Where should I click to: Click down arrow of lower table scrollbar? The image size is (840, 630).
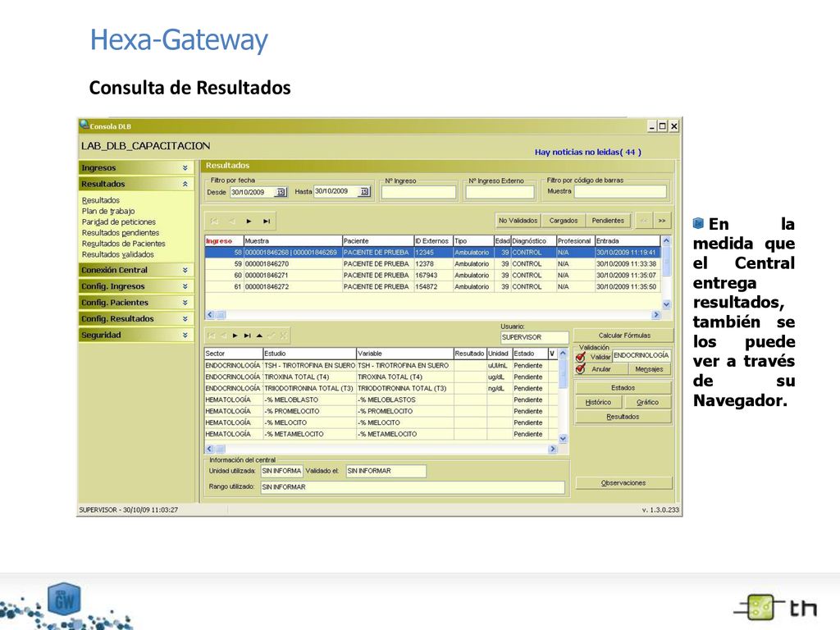(x=563, y=438)
